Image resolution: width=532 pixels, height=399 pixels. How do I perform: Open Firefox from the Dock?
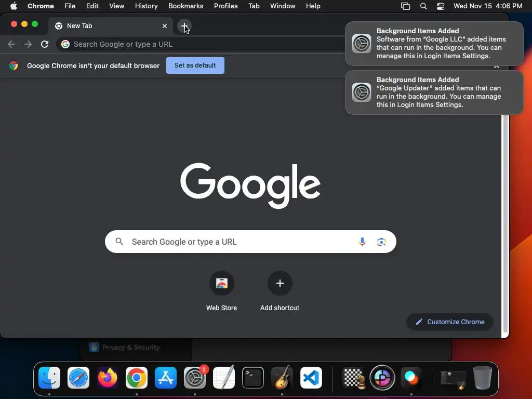point(108,378)
